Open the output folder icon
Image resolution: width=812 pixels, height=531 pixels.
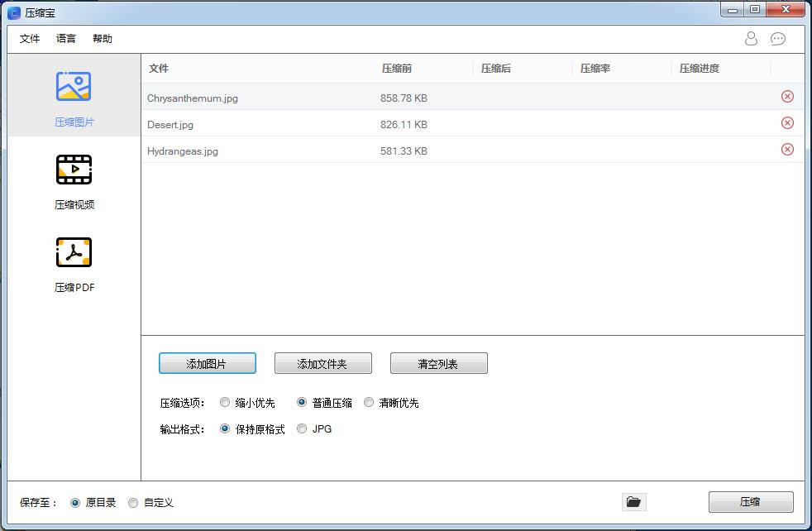coord(634,501)
